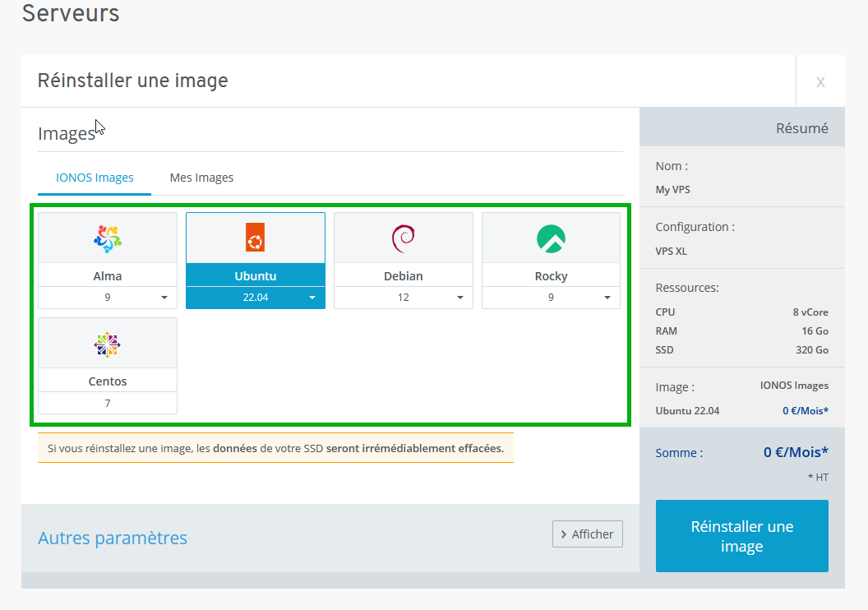868x610 pixels.
Task: Open Rocky version dropdown showing 9
Action: [x=551, y=298]
